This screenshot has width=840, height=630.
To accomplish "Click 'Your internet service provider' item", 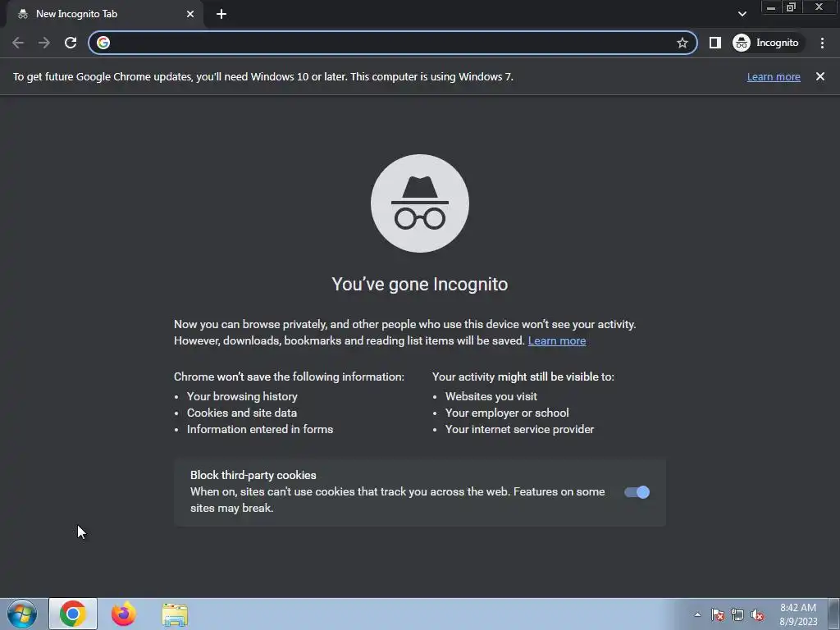I will 519,429.
